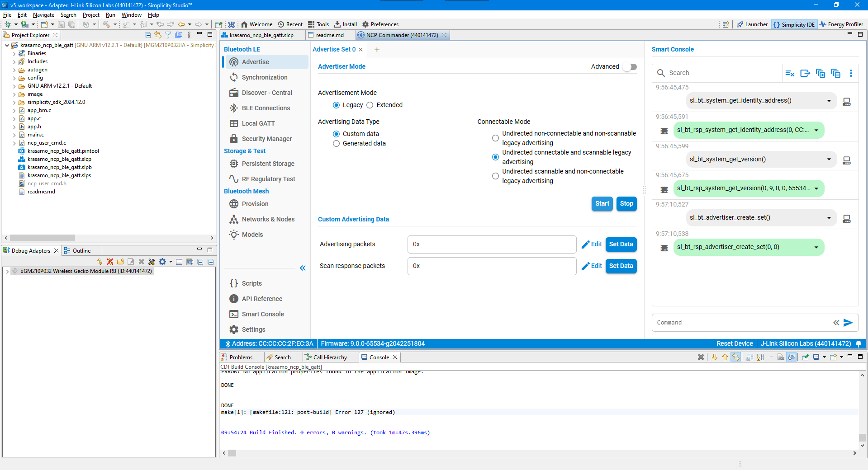Start advertising with Start button

(602, 204)
